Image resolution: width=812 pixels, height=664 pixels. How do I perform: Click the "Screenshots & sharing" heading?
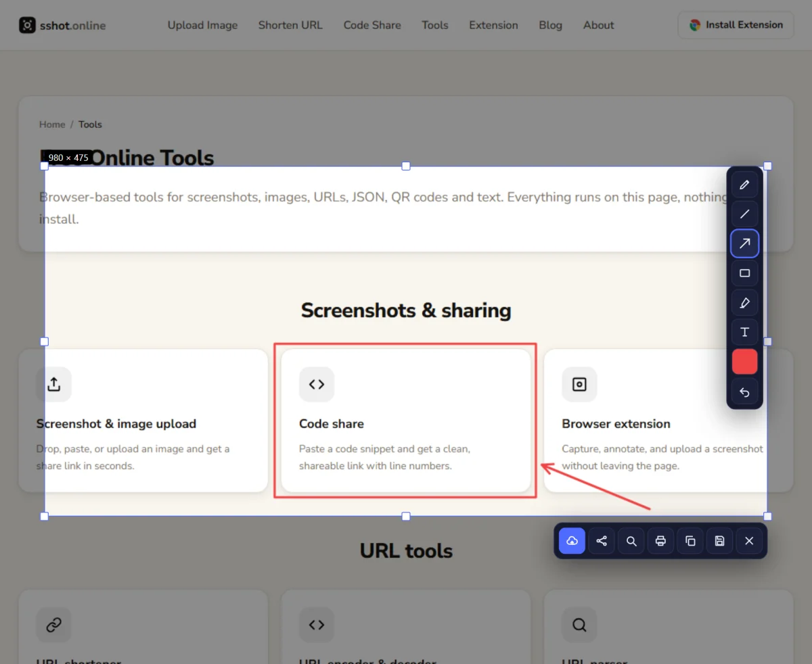(406, 310)
